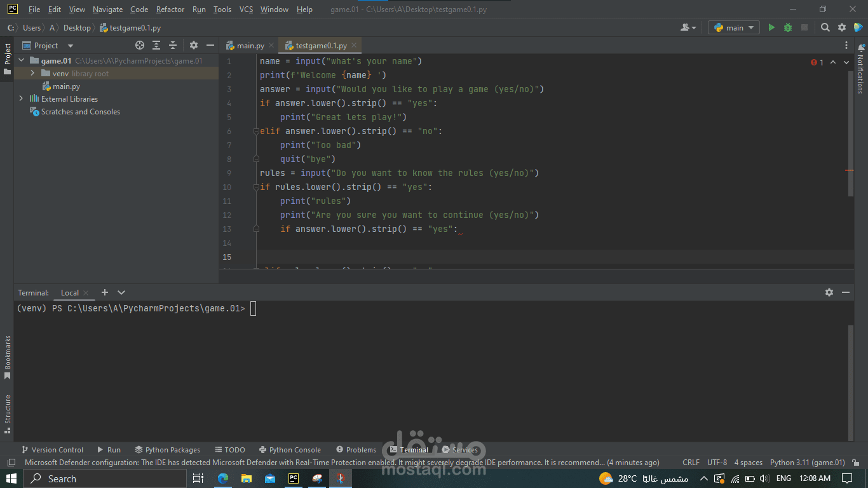Run the main configuration with green play

click(771, 27)
